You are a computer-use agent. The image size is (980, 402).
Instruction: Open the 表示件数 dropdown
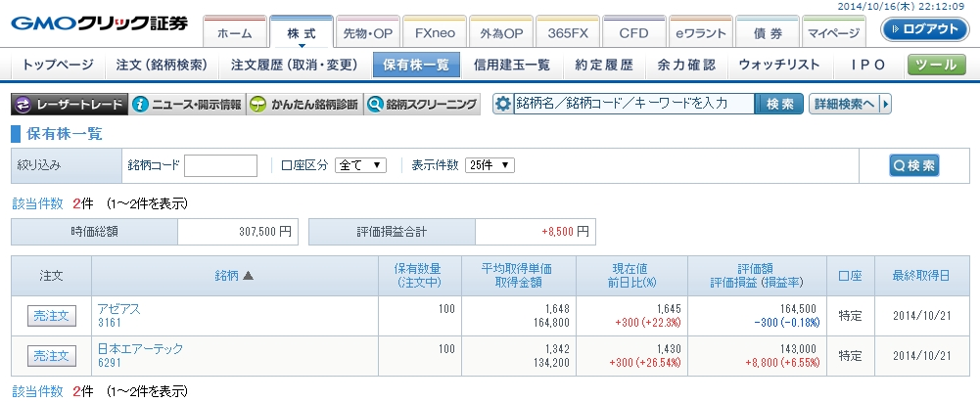490,165
